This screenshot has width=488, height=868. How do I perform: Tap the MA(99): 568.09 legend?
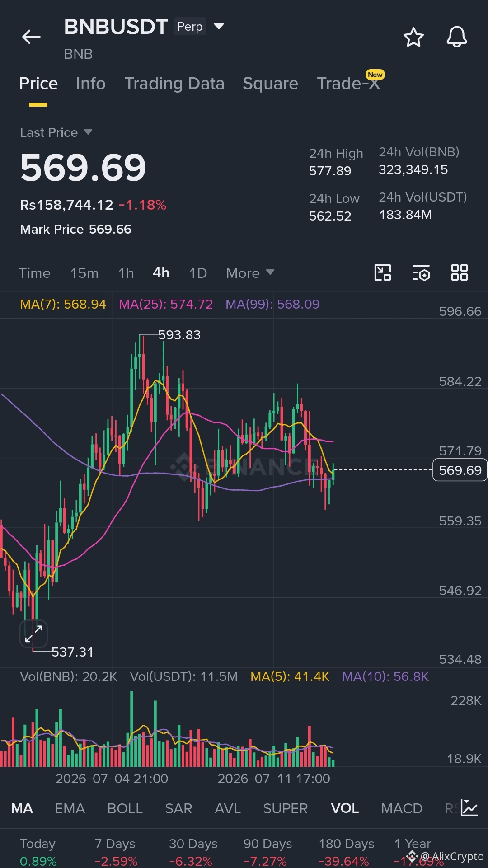[x=272, y=304]
